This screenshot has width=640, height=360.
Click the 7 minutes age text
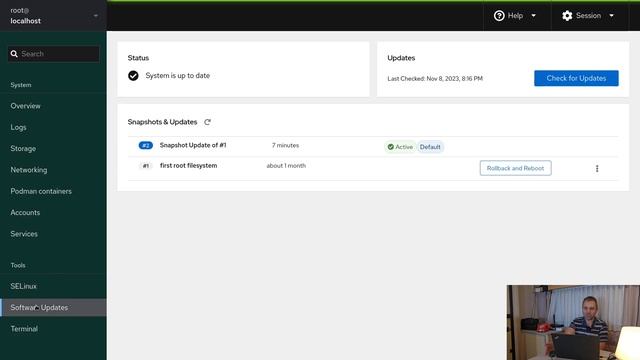pos(285,145)
